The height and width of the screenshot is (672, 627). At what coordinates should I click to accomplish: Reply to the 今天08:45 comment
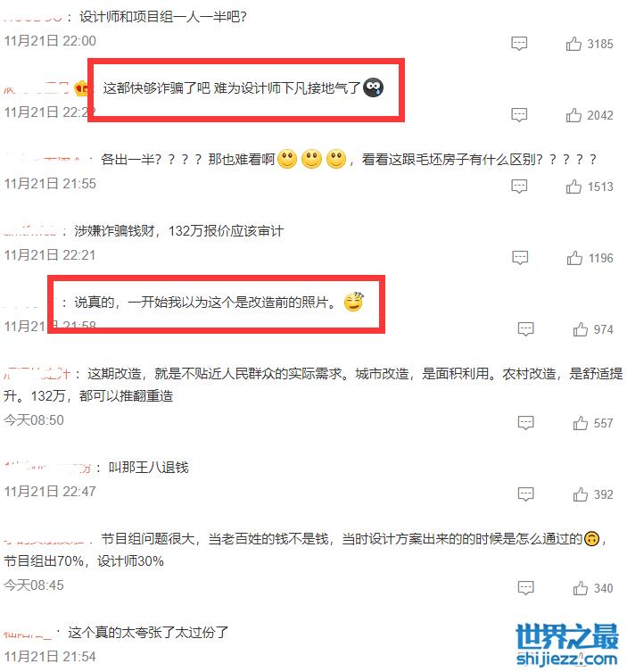525,588
